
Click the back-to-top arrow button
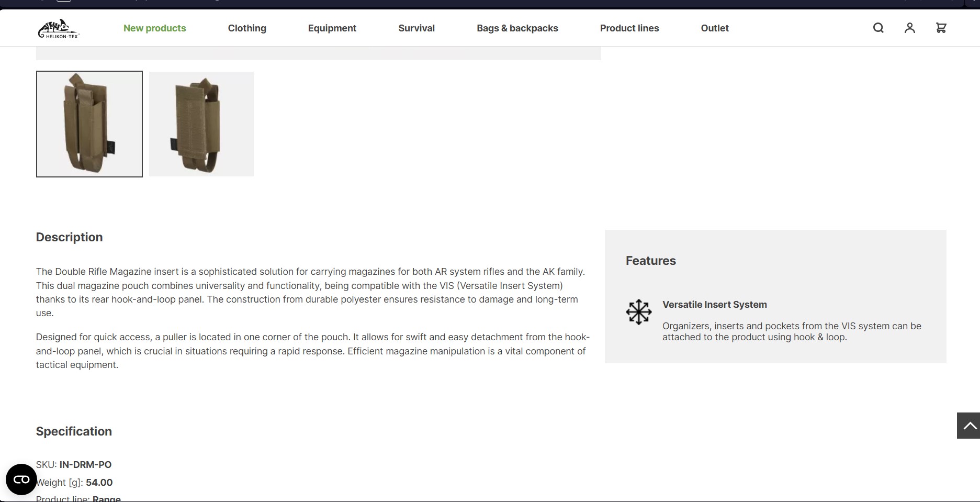968,426
